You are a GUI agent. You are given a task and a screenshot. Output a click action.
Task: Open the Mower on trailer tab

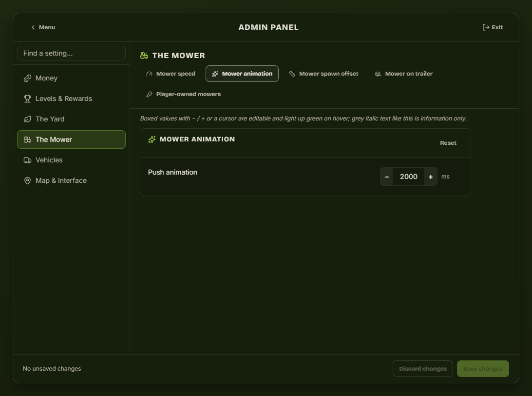point(404,74)
